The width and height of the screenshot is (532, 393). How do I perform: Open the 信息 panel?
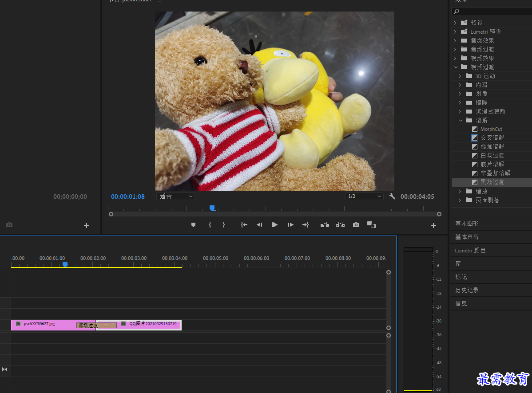(461, 303)
